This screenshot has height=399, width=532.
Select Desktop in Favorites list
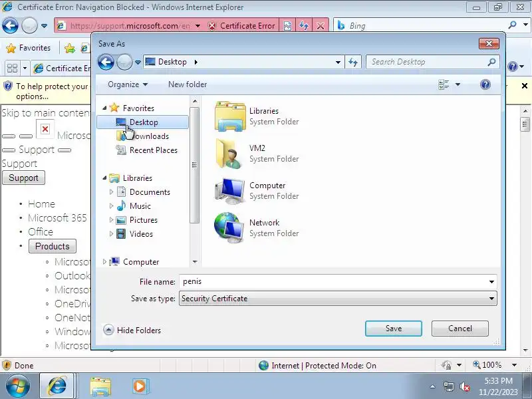point(142,122)
